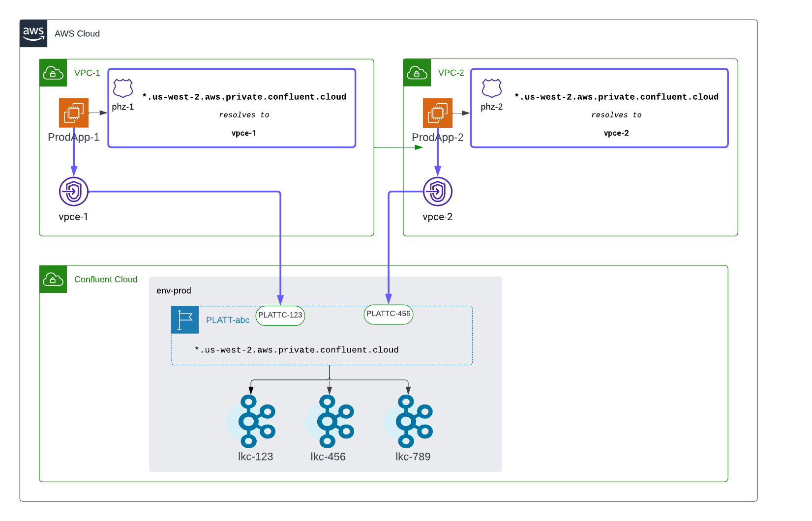Click the ProdApp-1 EC2 instance icon

(x=73, y=113)
